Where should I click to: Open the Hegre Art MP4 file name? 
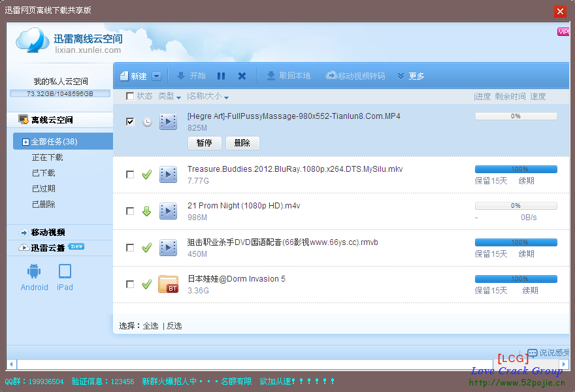pyautogui.click(x=294, y=116)
